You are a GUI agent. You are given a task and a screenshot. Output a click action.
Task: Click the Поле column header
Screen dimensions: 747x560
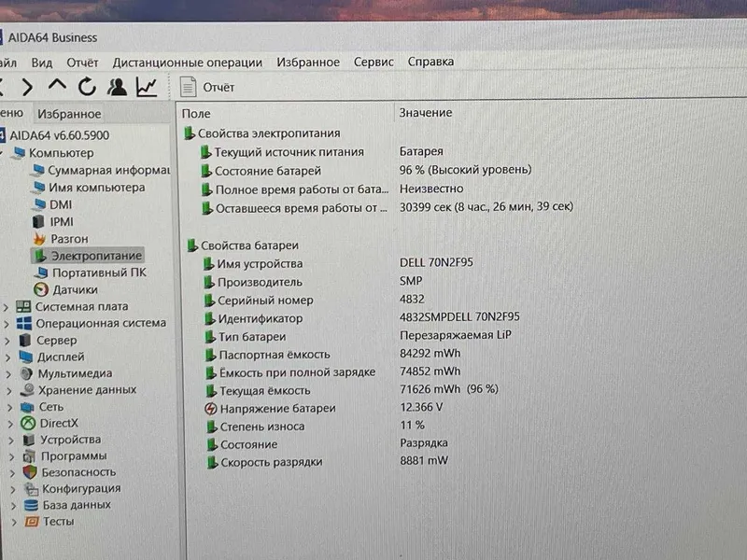pyautogui.click(x=196, y=113)
